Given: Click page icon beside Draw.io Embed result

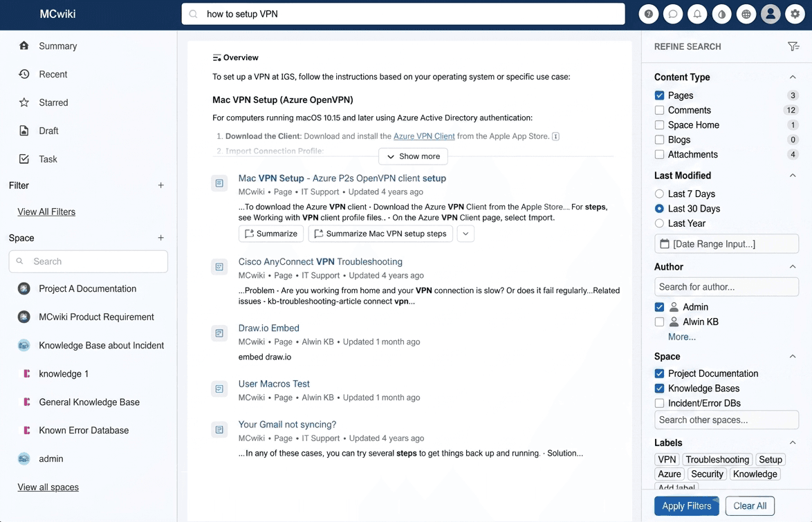Looking at the screenshot, I should 219,333.
